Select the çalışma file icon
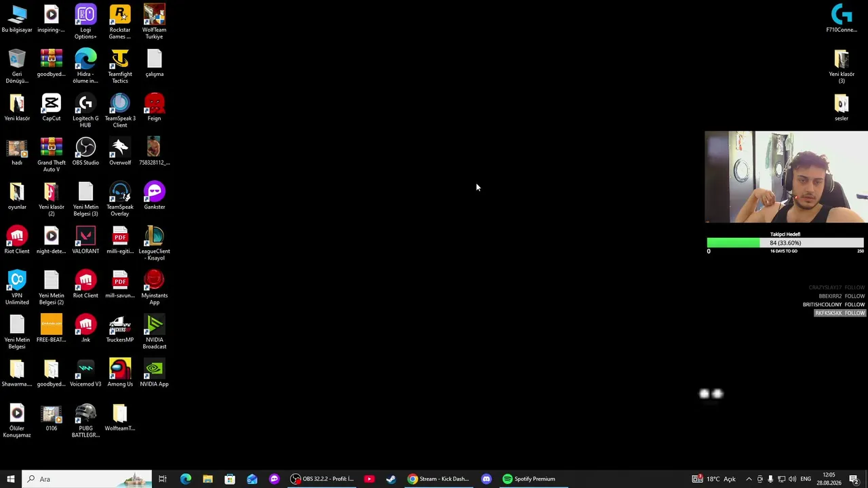The height and width of the screenshot is (488, 868). 155,64
